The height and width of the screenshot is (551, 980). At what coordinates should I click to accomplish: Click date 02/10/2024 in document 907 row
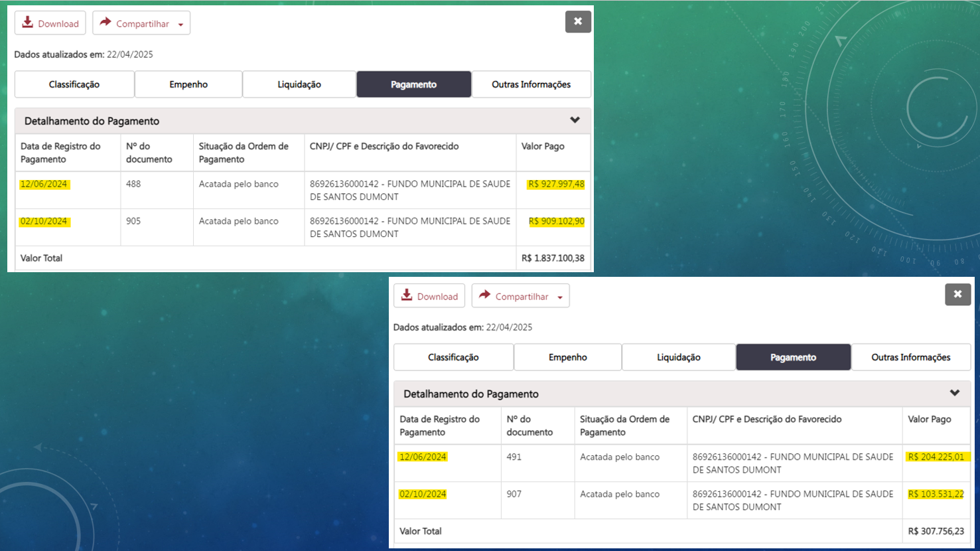pyautogui.click(x=423, y=494)
